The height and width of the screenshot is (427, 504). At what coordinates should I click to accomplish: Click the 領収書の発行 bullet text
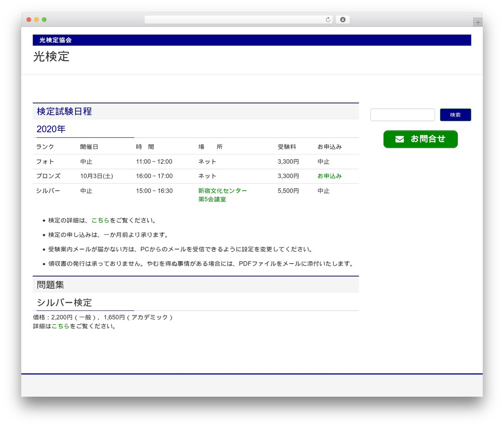201,264
